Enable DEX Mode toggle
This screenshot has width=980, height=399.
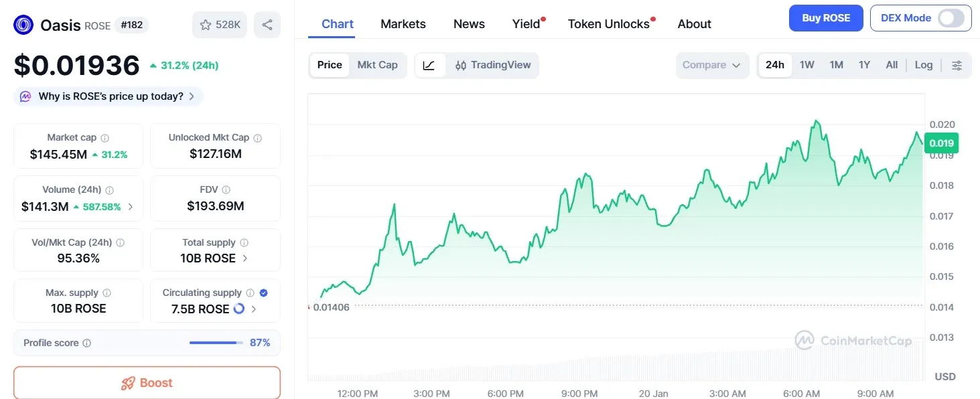(952, 19)
